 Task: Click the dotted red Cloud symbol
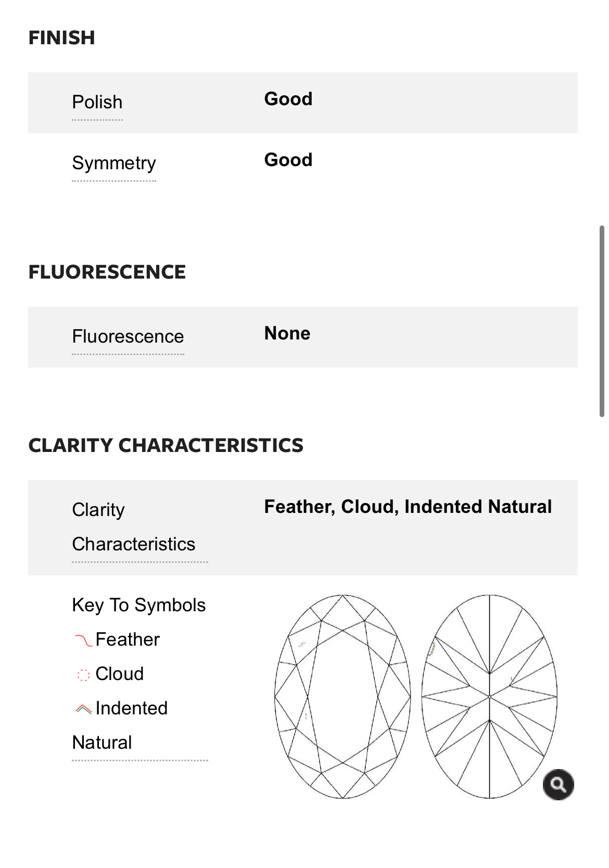83,675
